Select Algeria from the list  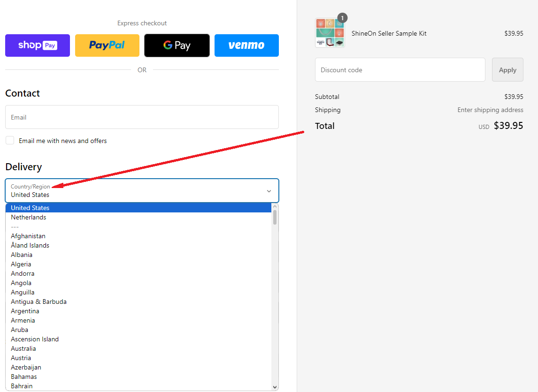coord(138,264)
